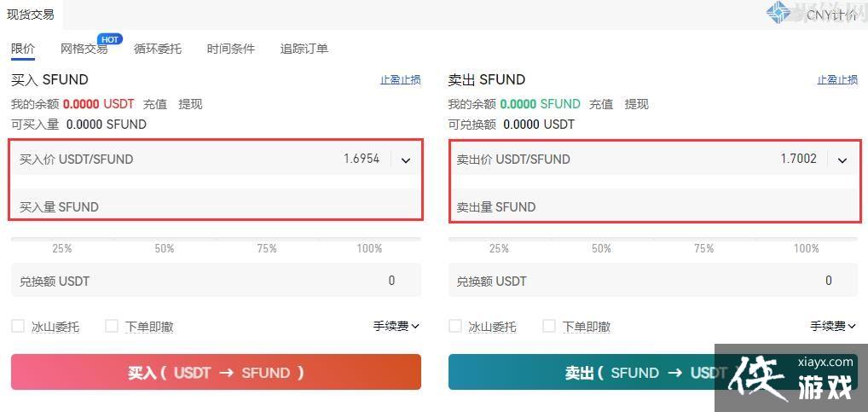Open the buy-side 手续费 fee dropdown

[x=396, y=326]
